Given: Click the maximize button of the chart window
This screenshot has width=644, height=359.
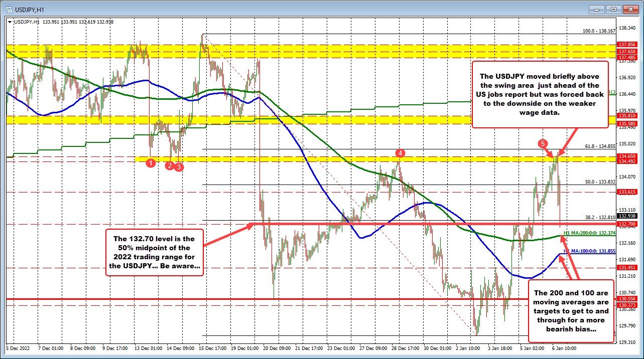Looking at the screenshot, I should click(612, 10).
